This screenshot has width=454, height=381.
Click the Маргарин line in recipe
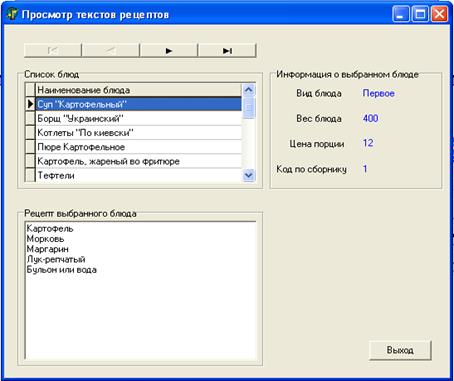[48, 249]
